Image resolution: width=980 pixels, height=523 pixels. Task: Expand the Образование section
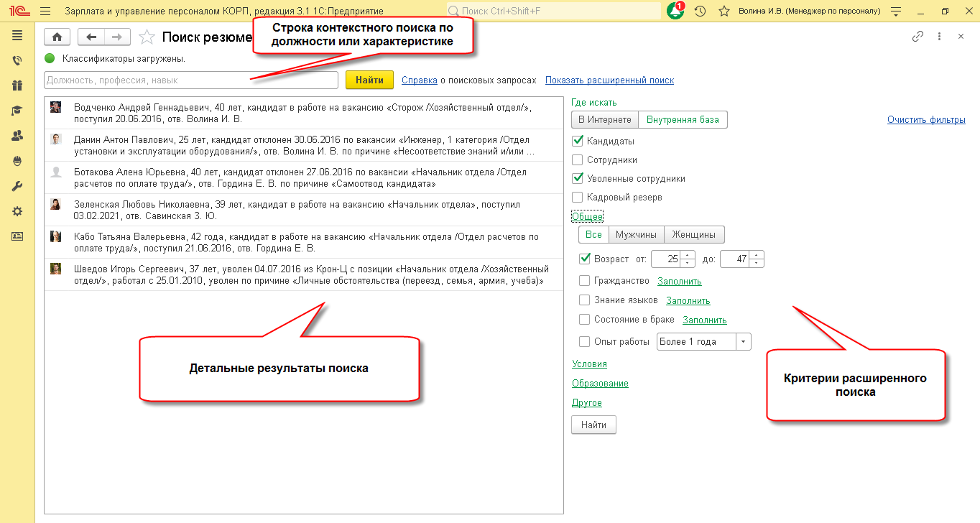(x=600, y=384)
